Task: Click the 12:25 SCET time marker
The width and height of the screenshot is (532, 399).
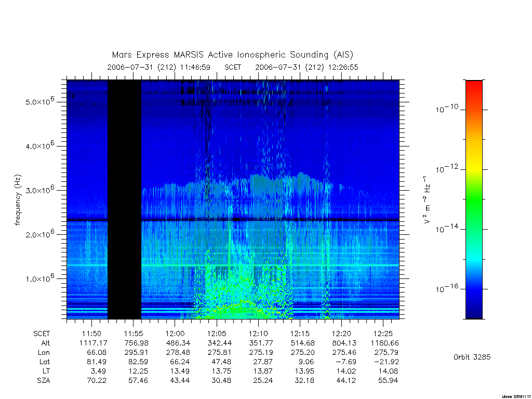Action: click(383, 334)
